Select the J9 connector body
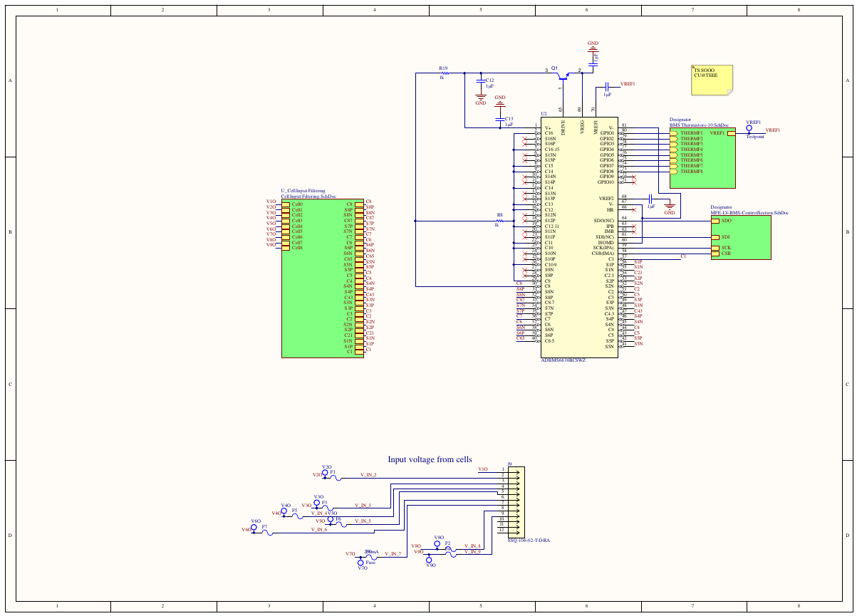The height and width of the screenshot is (616, 857). point(516,502)
